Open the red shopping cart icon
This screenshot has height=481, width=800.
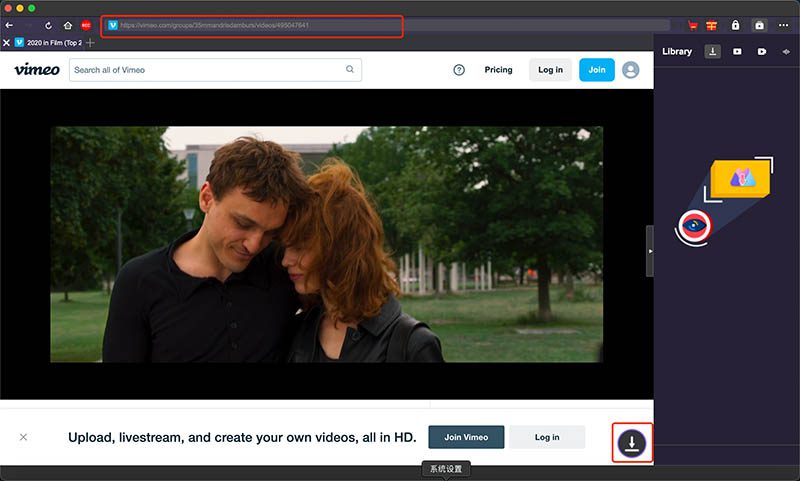pyautogui.click(x=692, y=25)
